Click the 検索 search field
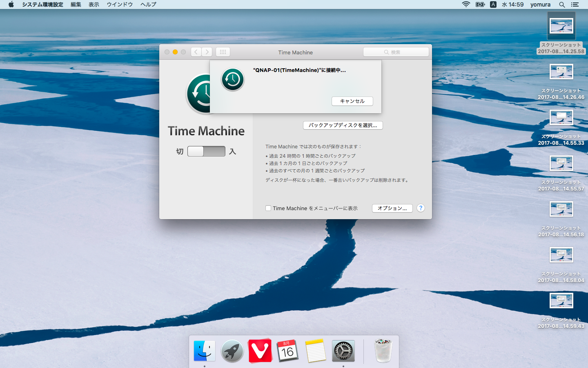This screenshot has width=588, height=368. [396, 52]
